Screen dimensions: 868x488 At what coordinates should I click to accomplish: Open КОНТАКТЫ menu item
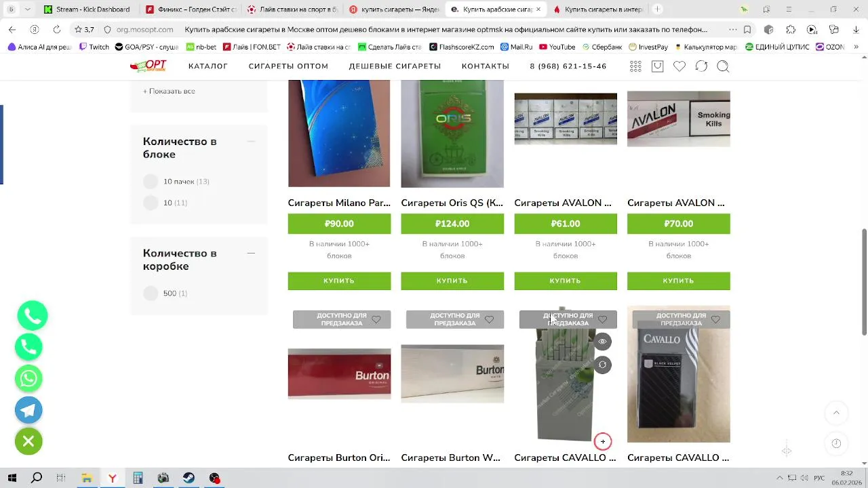[486, 66]
